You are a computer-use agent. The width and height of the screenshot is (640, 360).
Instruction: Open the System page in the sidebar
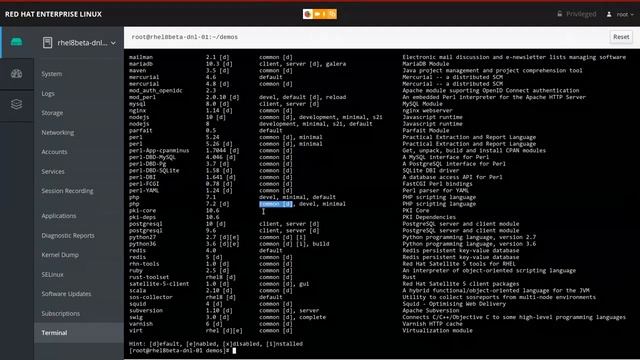click(x=52, y=74)
